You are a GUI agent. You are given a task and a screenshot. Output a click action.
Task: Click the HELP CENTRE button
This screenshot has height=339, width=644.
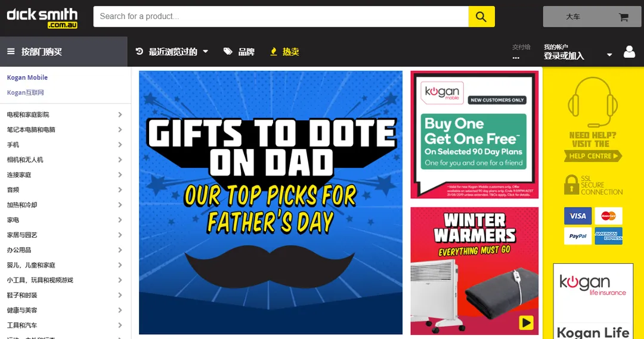pos(593,156)
